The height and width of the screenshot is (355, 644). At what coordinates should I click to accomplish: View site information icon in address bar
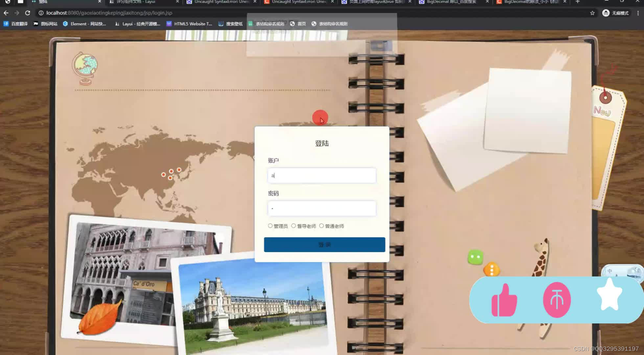41,13
